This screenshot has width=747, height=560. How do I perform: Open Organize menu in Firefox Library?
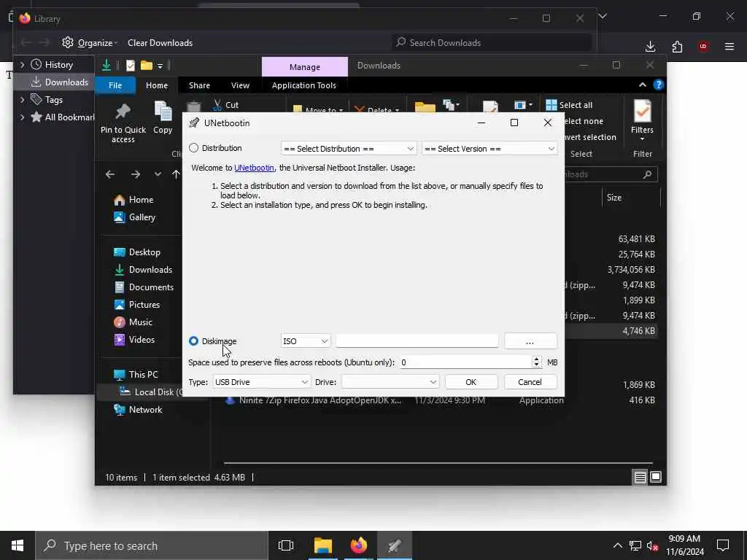point(90,43)
